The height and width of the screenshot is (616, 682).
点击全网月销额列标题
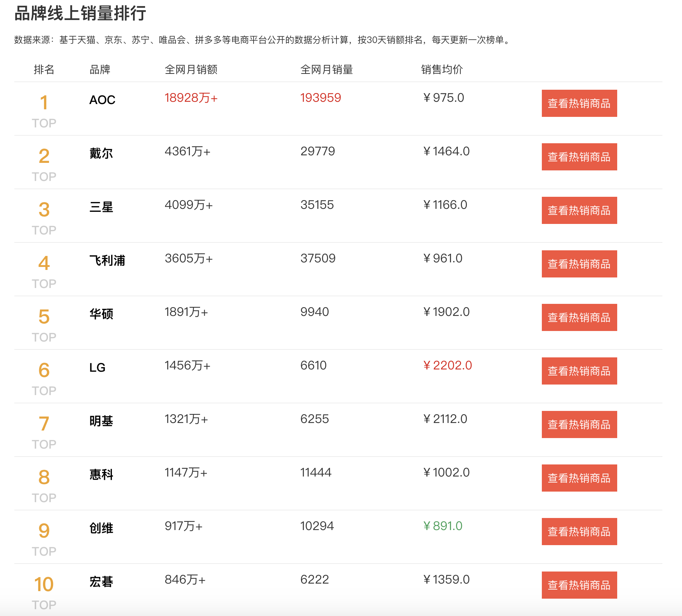192,69
